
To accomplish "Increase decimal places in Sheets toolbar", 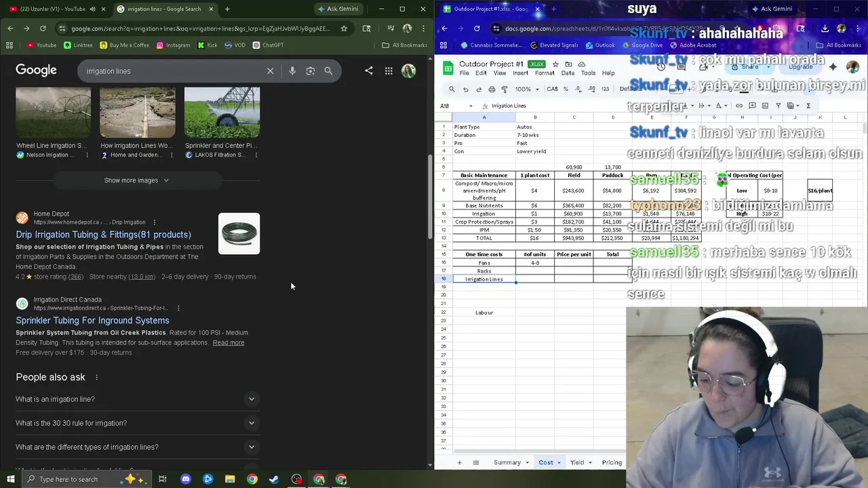I will coord(592,89).
